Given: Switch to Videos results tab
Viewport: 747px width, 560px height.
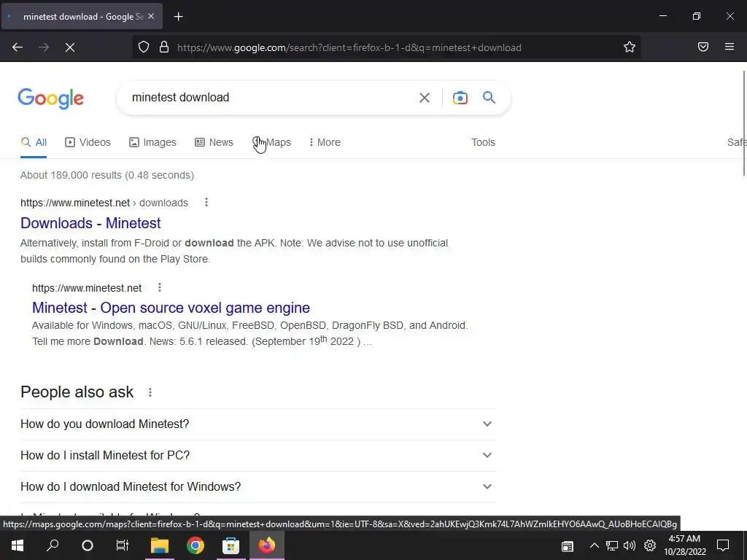Looking at the screenshot, I should pos(88,142).
